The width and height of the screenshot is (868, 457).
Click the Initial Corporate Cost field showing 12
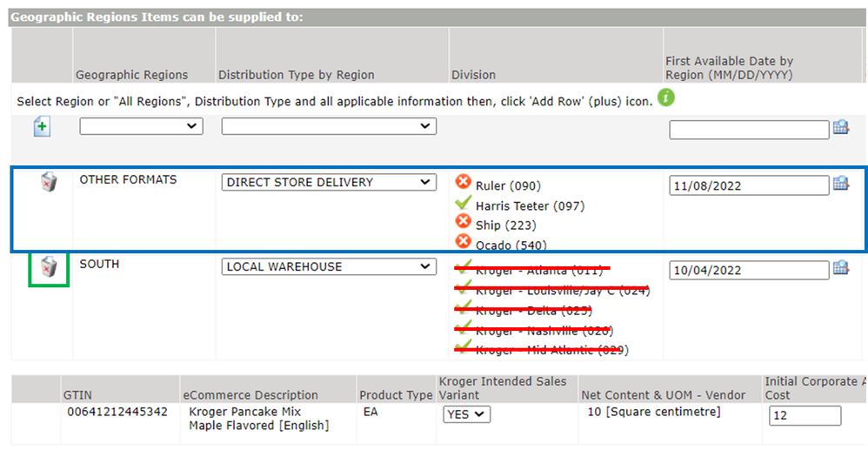click(805, 415)
